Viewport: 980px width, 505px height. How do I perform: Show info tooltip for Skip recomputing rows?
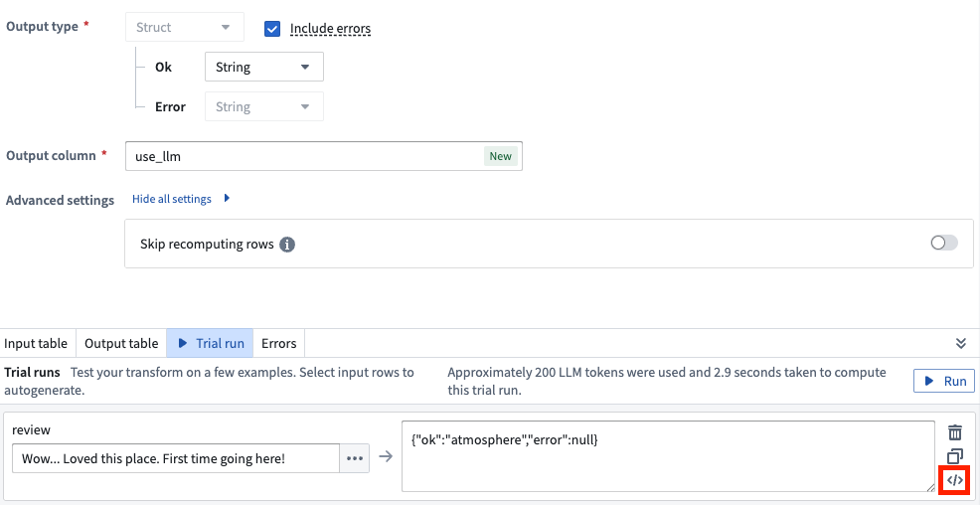pos(287,245)
